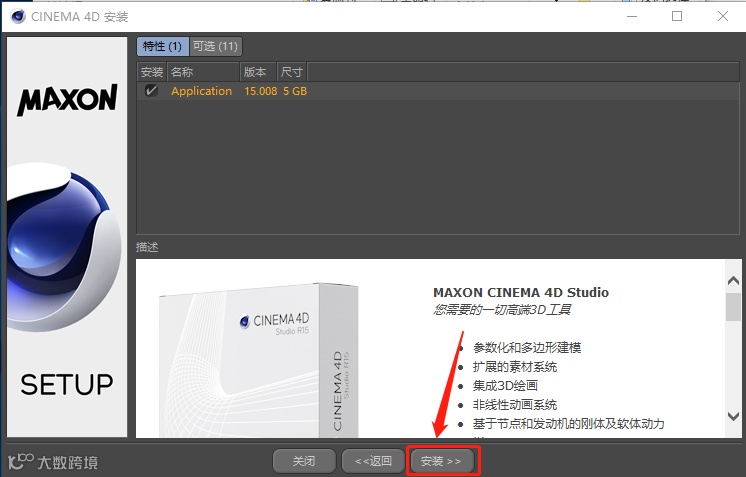The image size is (746, 477).
Task: Click the 参数化和多边形建模 bullet text
Action: pos(527,348)
